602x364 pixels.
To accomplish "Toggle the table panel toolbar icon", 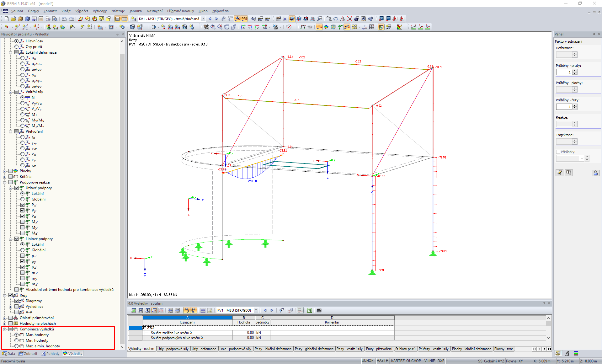I will [x=125, y=19].
